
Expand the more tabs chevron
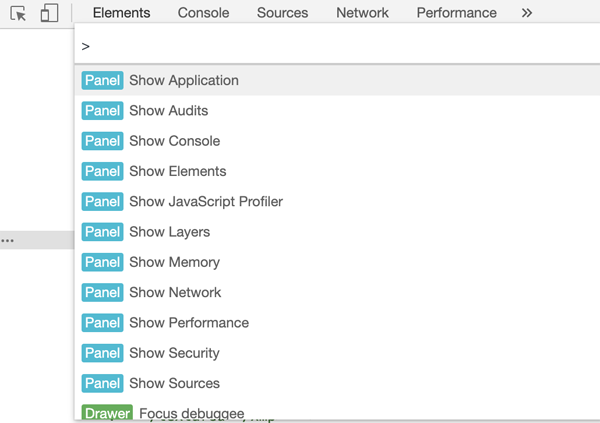[527, 13]
